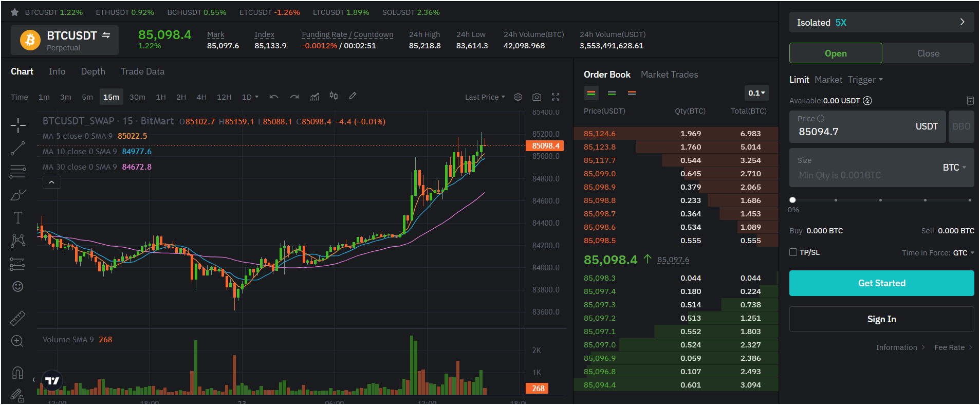Open the Isolated 5X margin mode selector

pos(881,22)
